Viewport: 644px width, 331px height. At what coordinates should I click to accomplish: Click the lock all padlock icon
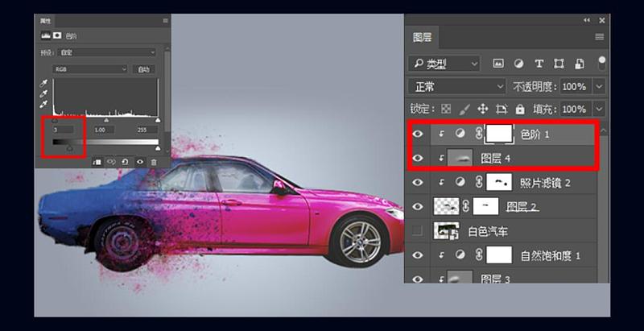[x=520, y=109]
